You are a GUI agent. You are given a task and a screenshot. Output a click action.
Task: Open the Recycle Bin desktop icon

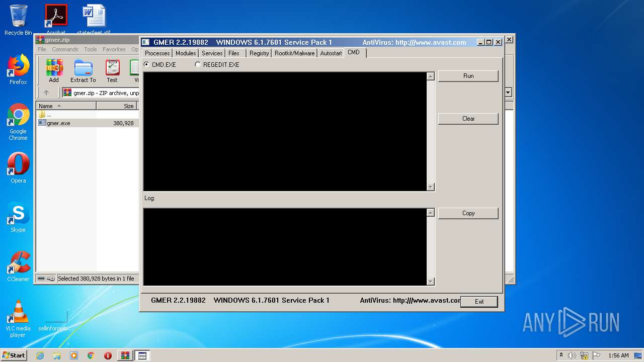coord(18,20)
